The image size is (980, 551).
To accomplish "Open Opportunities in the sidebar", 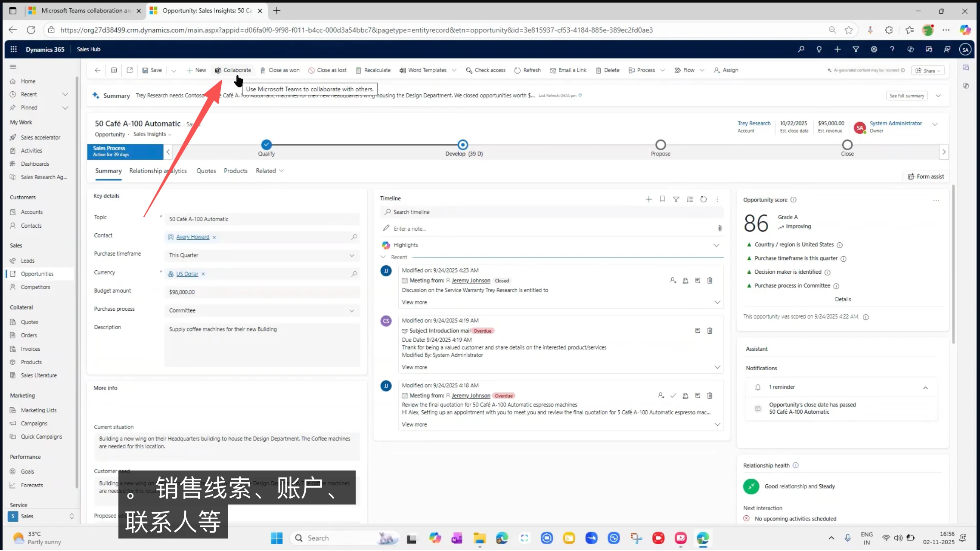I will click(37, 274).
